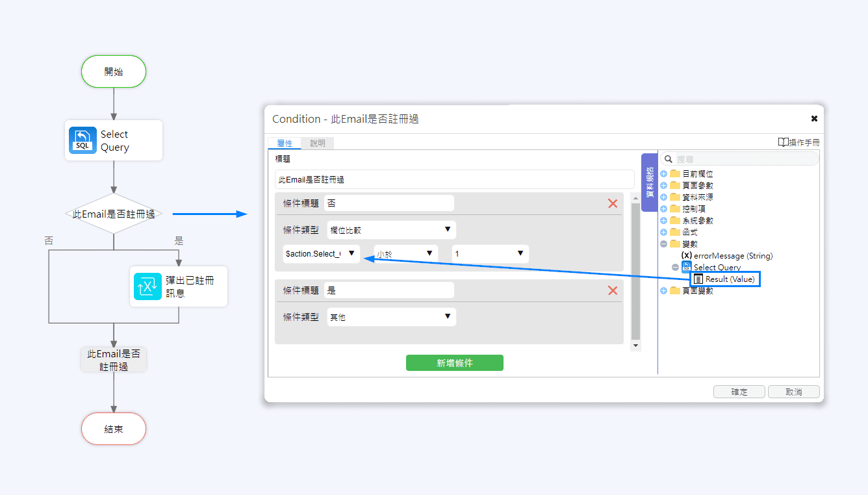Viewport: 868px width, 495px height.
Task: Select the 結束 end node in flowchart
Action: 114,429
